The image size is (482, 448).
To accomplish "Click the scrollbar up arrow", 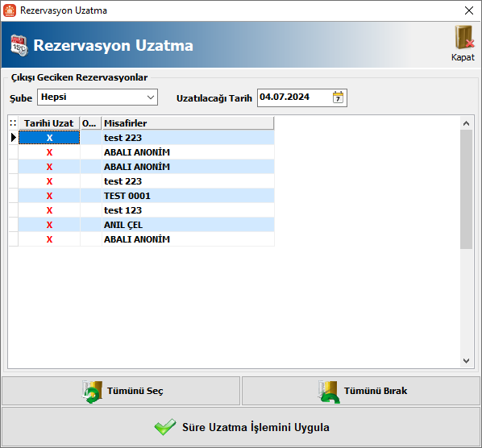I will (466, 123).
